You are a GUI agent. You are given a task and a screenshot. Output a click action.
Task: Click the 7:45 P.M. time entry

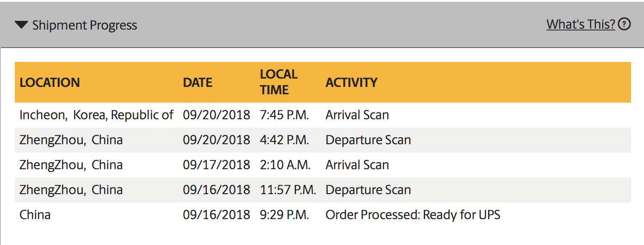click(285, 115)
